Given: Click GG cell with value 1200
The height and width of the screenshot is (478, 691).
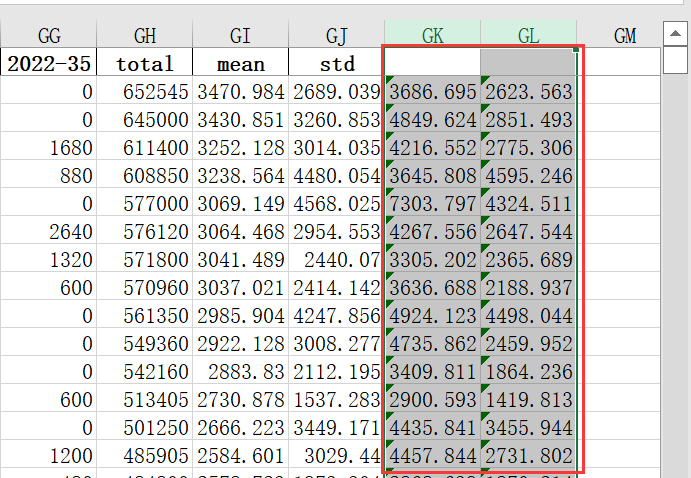Looking at the screenshot, I should click(x=48, y=453).
